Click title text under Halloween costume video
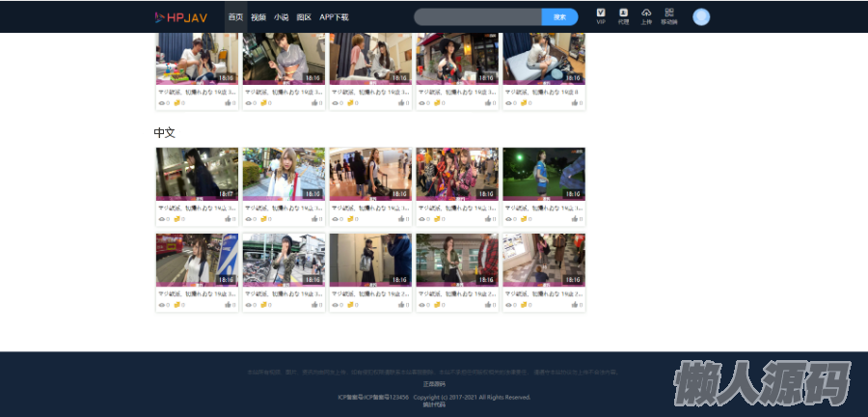This screenshot has height=417, width=868. pos(457,208)
